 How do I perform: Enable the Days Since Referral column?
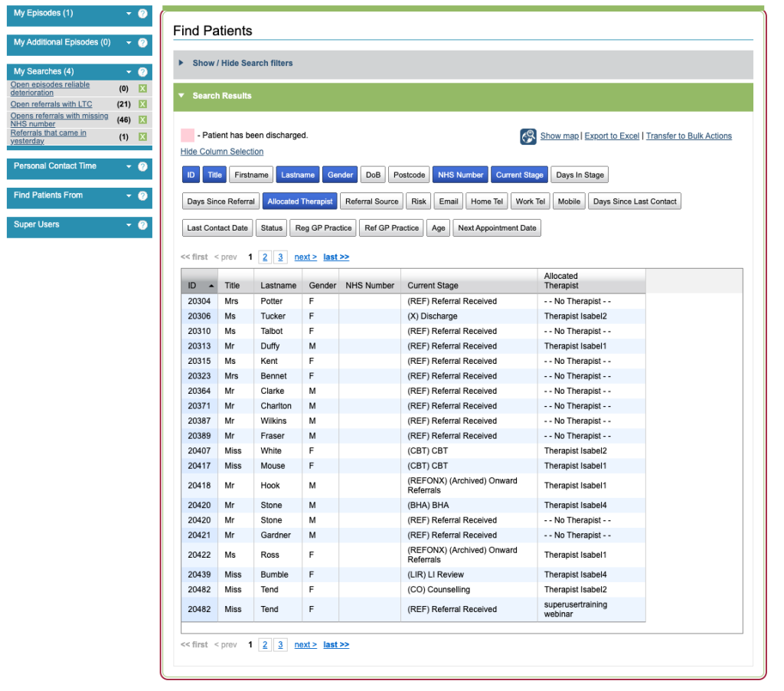[220, 201]
